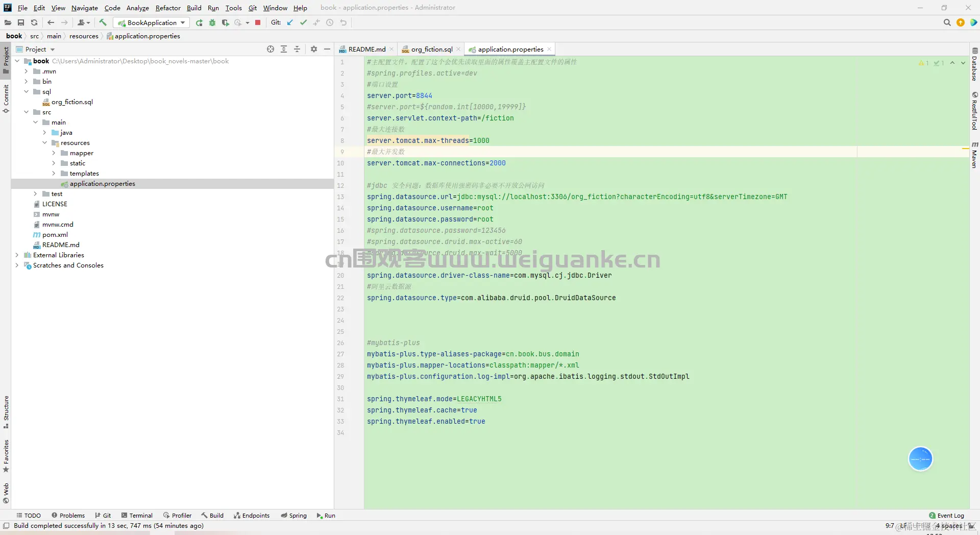Collapse all nodes in Project panel
This screenshot has width=980, height=535.
tap(297, 49)
